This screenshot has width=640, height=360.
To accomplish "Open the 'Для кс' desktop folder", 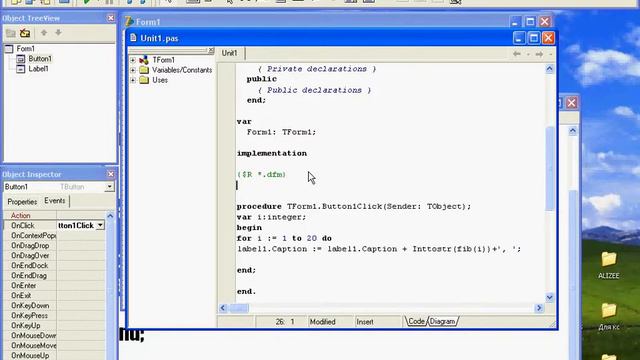I will 609,317.
